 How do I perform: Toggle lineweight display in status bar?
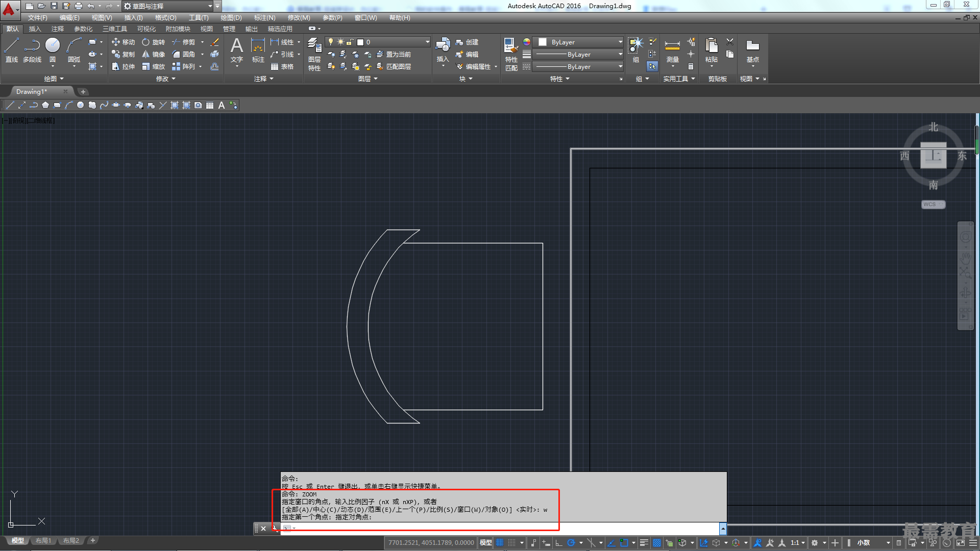point(644,543)
